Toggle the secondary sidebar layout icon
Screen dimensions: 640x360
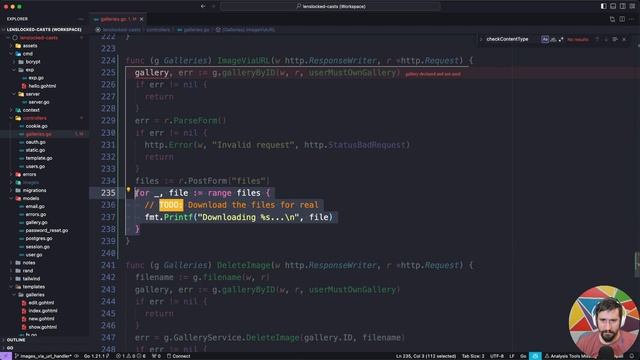click(622, 6)
